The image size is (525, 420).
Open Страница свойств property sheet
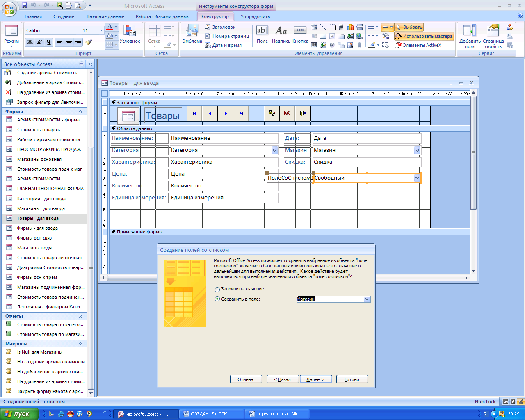point(493,36)
